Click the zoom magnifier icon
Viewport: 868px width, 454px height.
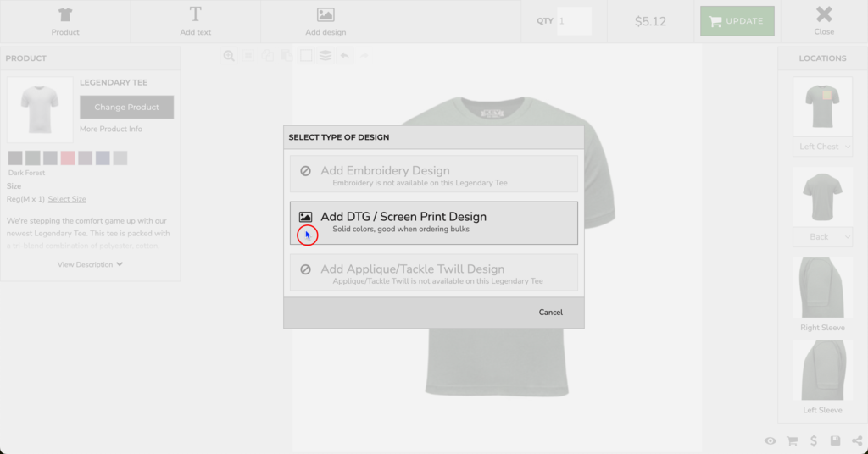click(229, 56)
